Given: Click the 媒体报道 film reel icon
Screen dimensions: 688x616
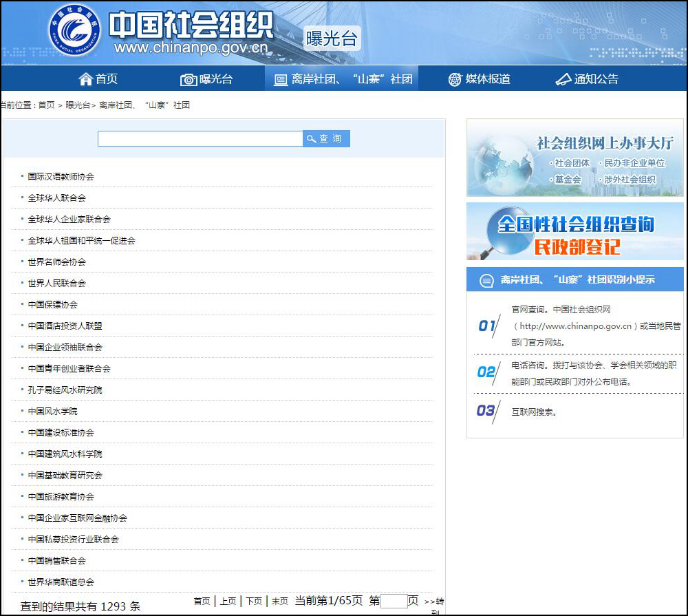Looking at the screenshot, I should (455, 79).
